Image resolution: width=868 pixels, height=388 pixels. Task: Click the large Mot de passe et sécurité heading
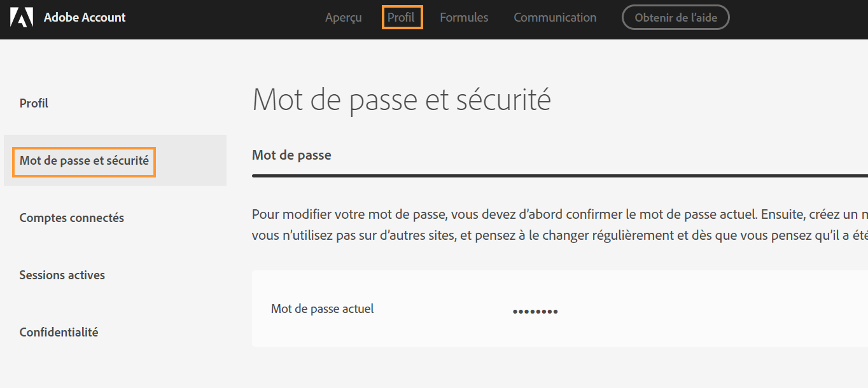pos(402,100)
